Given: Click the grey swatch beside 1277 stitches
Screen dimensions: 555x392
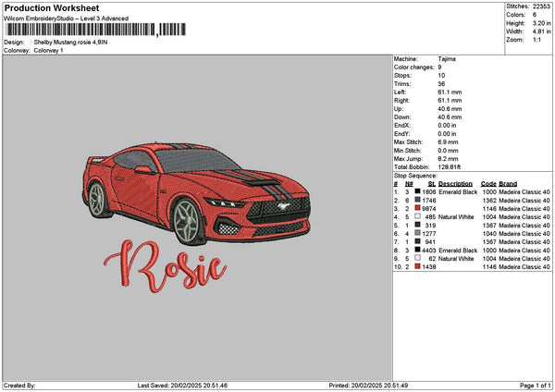Looking at the screenshot, I should pyautogui.click(x=418, y=233).
